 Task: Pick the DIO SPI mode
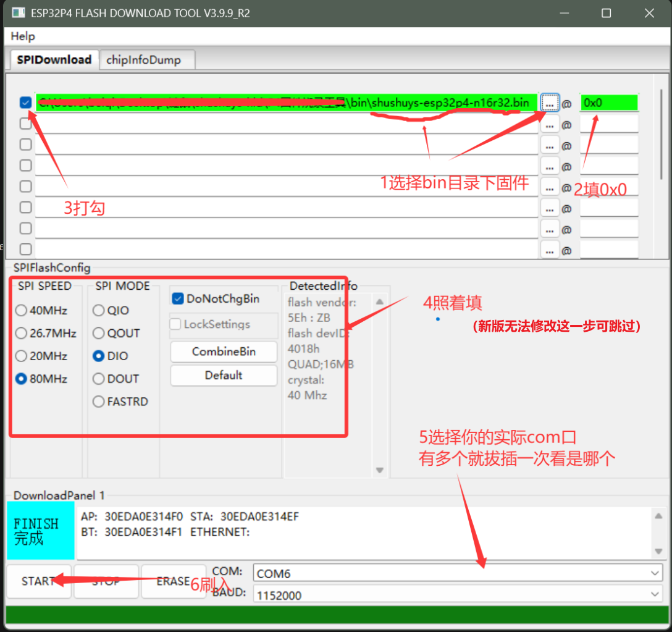(x=111, y=356)
